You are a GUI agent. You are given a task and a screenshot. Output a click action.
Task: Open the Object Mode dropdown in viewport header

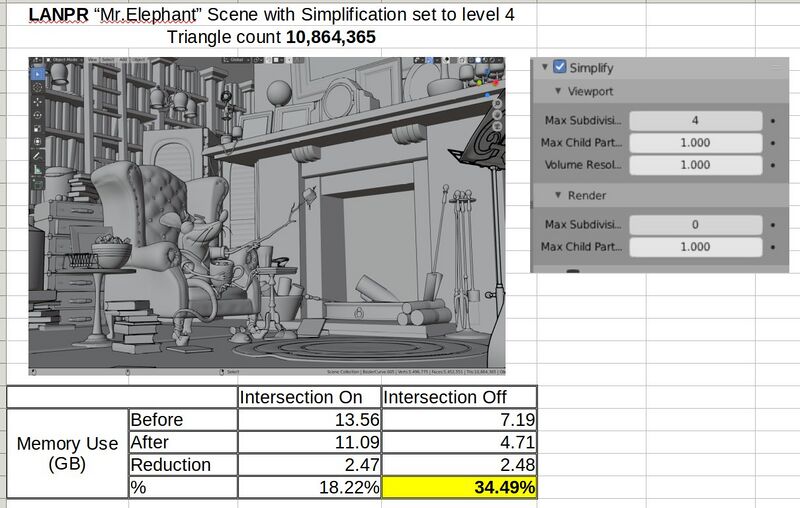point(65,60)
